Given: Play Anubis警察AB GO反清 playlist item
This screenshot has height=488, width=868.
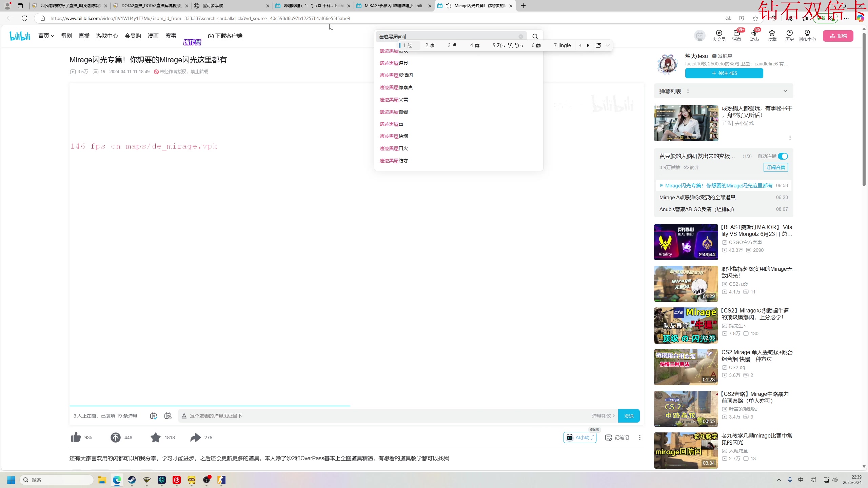Looking at the screenshot, I should click(724, 209).
